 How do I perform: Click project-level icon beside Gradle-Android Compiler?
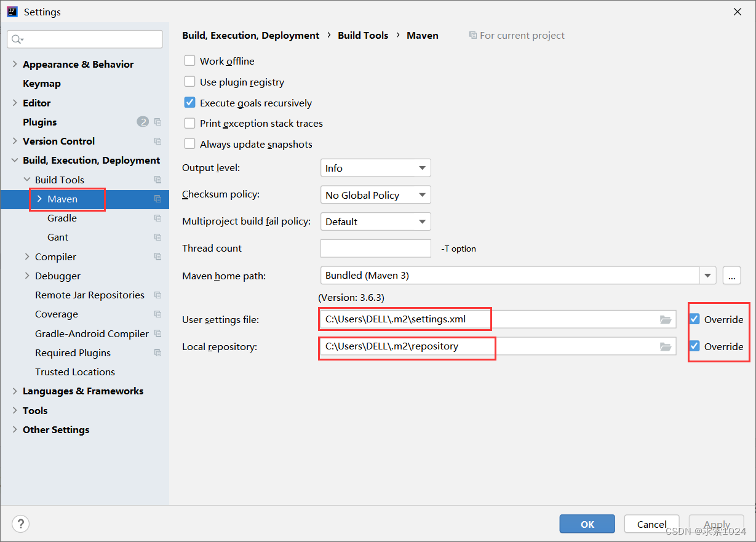click(157, 333)
